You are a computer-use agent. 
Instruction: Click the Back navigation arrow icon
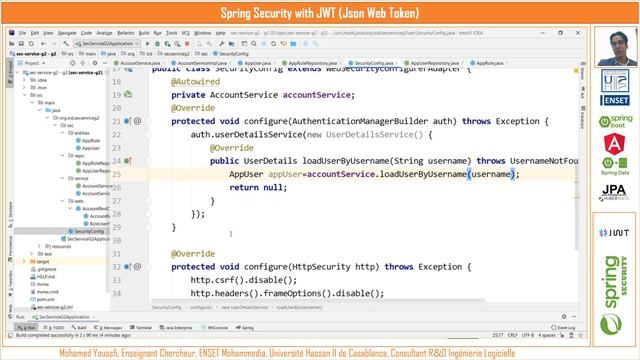[43, 43]
